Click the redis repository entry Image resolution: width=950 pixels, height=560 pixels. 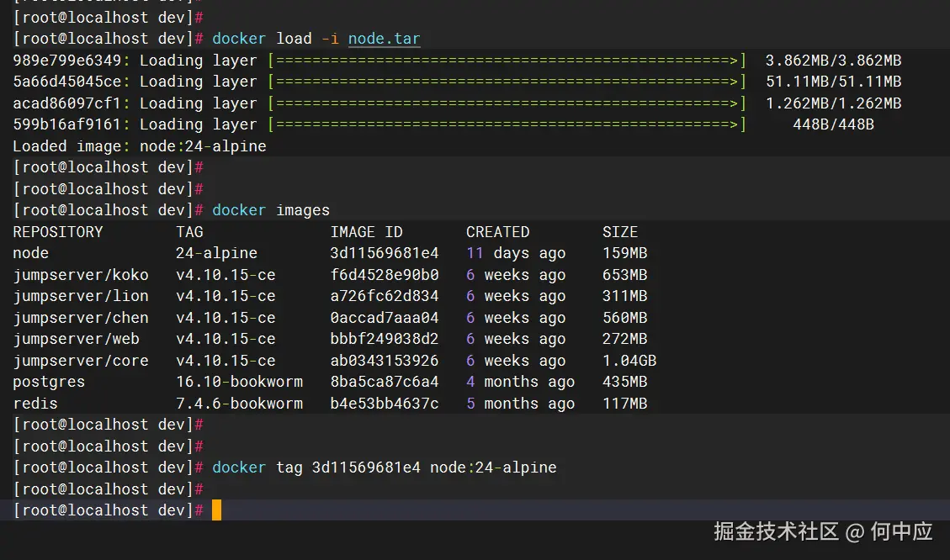pos(35,404)
